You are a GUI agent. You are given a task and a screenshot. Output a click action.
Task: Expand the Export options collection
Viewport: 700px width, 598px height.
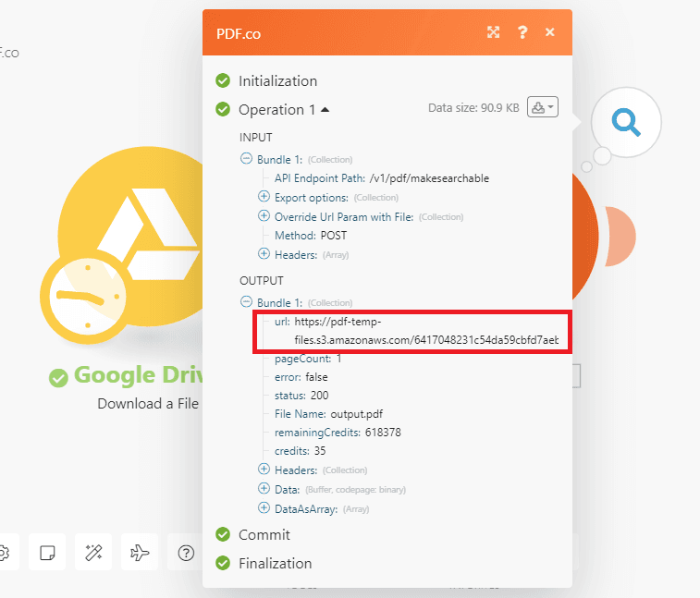point(264,197)
